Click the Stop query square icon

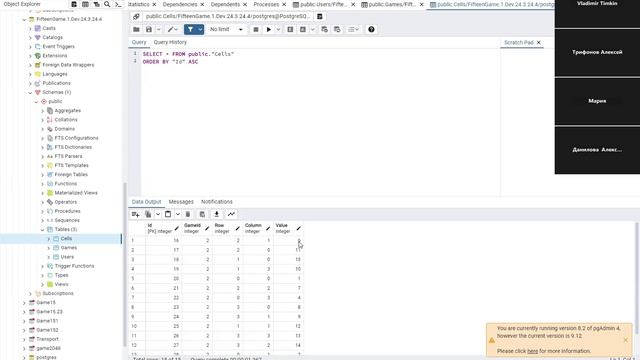(256, 29)
